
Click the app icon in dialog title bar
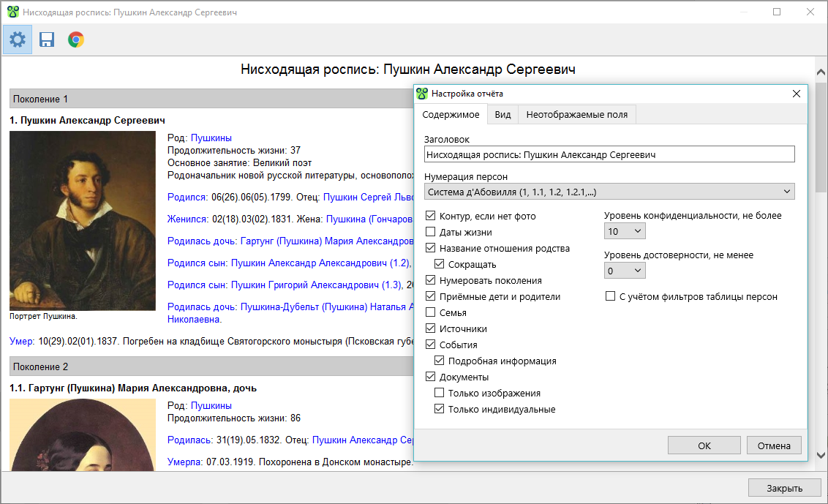(x=422, y=94)
